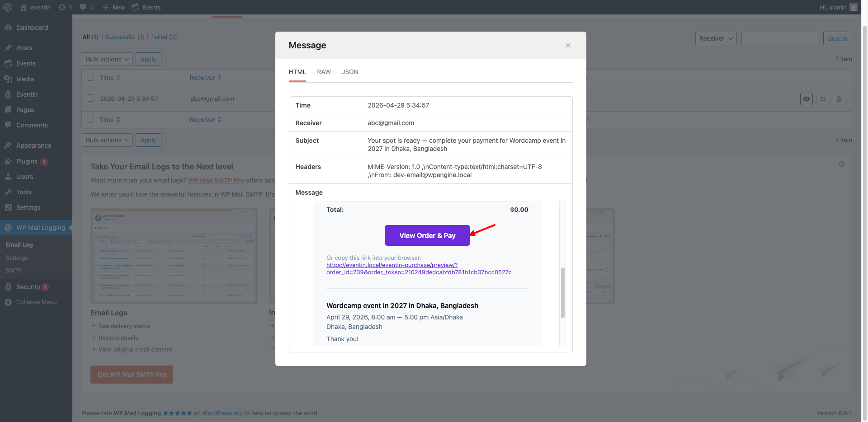Switch to the JSON tab

tap(350, 72)
